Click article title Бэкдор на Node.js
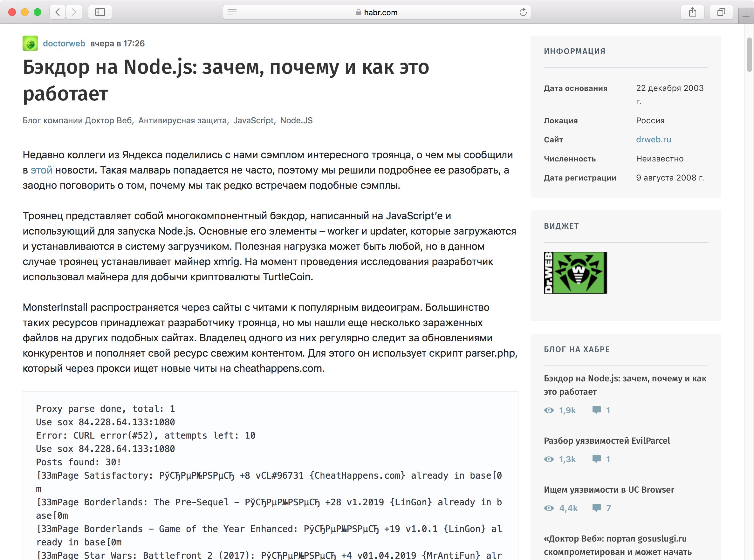Screen dimensions: 754x560 click(226, 80)
